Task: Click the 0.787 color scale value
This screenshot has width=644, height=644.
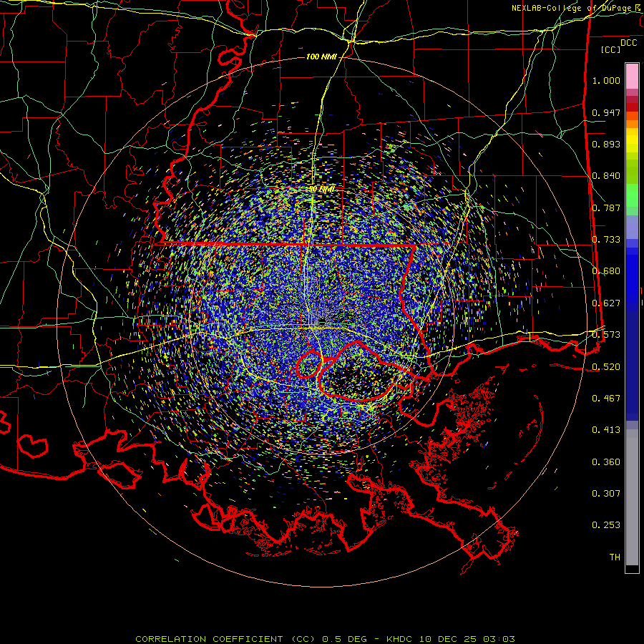Action: click(606, 208)
